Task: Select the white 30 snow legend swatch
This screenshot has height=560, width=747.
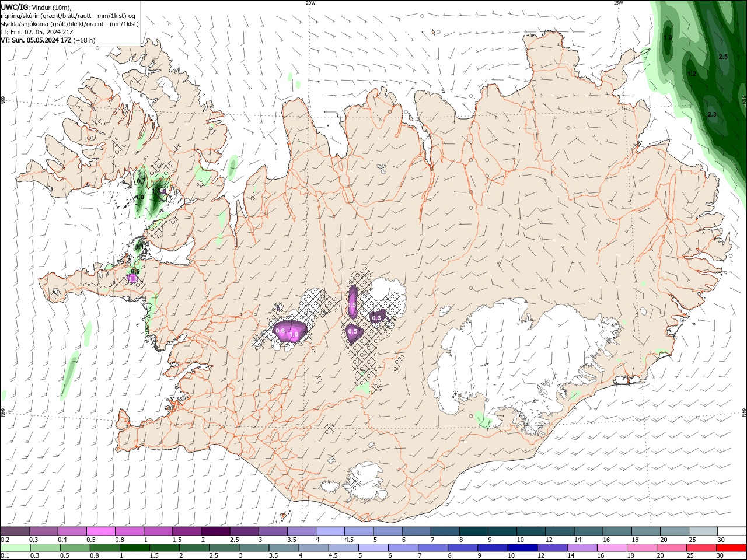Action: 732,531
